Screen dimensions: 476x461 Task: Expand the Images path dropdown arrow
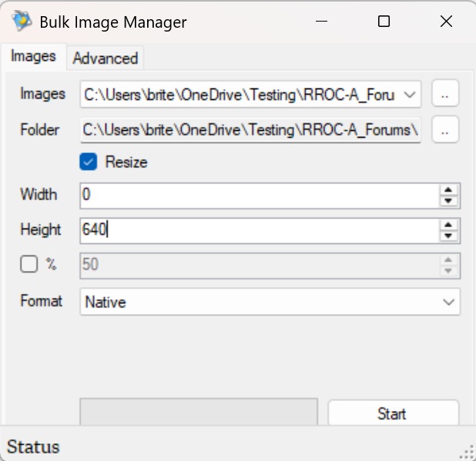(410, 95)
